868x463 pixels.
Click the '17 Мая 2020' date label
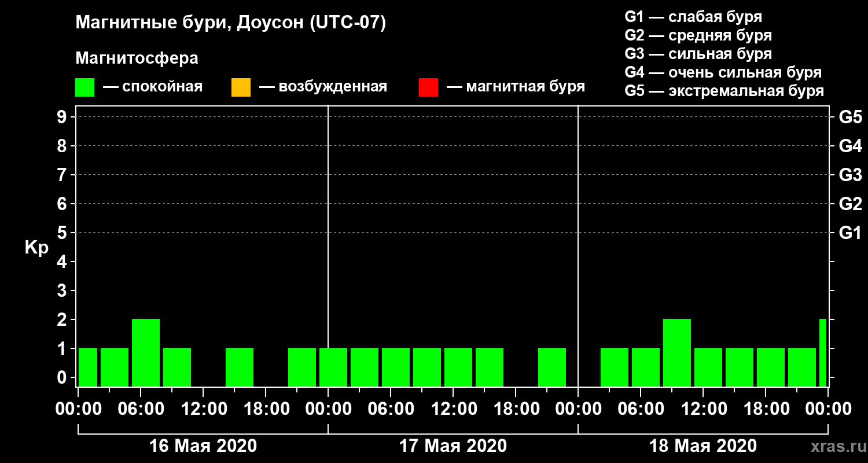(x=453, y=446)
